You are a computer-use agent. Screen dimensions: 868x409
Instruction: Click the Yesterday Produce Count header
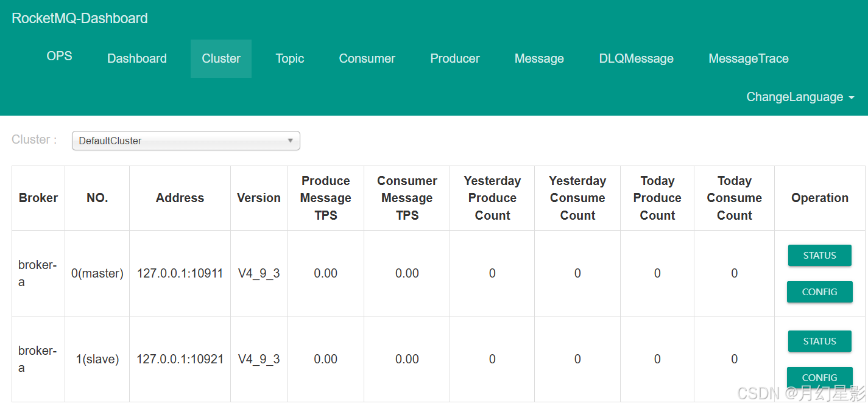coord(492,198)
